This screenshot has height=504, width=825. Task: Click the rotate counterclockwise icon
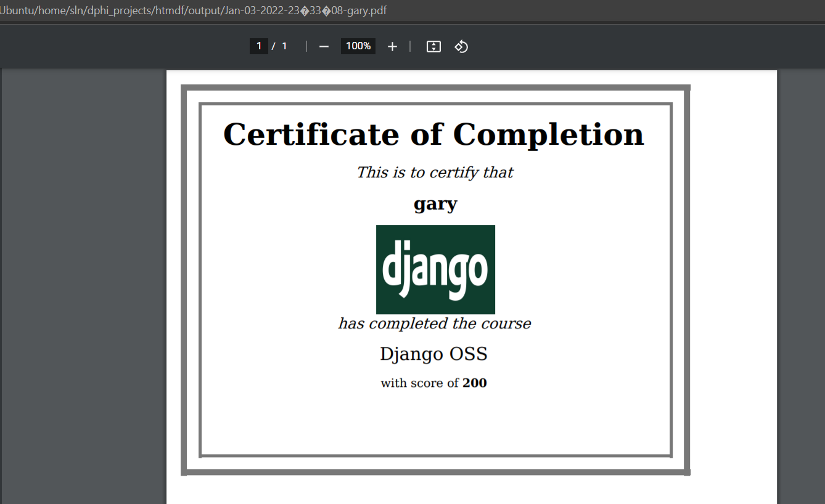click(461, 46)
